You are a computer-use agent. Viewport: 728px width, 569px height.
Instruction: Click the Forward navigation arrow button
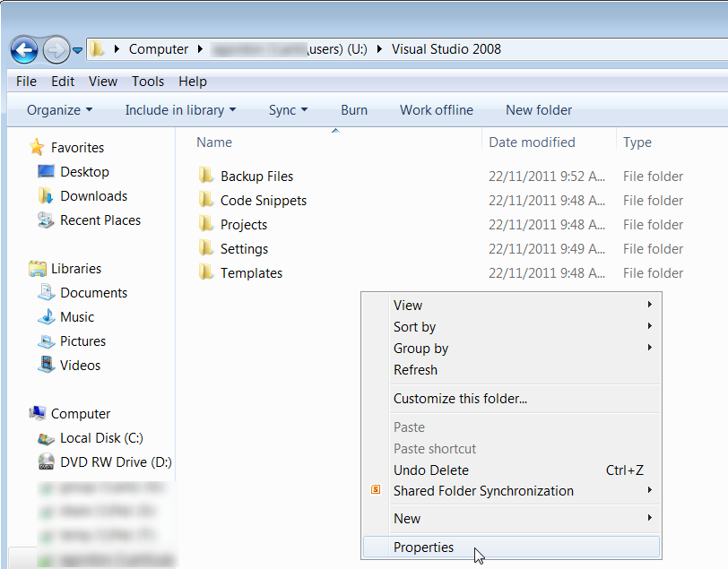pos(56,49)
